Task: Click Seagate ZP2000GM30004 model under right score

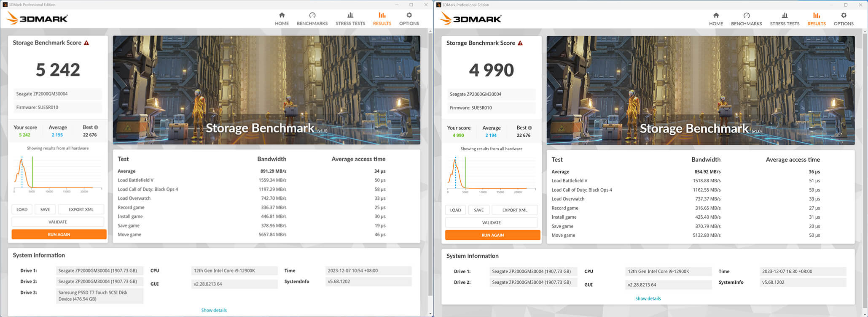Action: pos(492,94)
